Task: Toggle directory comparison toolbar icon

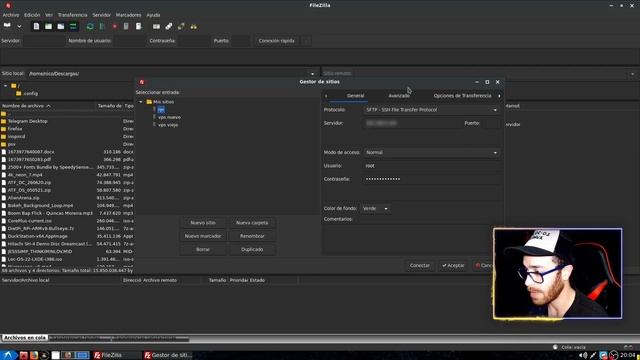Action: (x=169, y=27)
